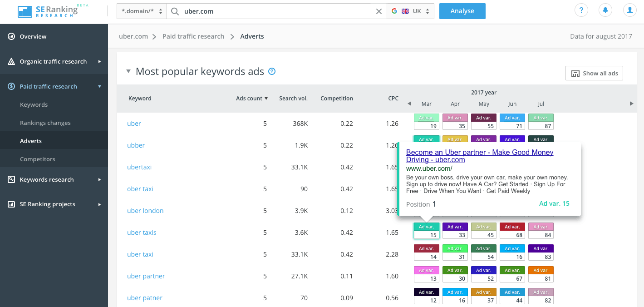
Task: Collapse Paid traffic research submenu arrow
Action: (99, 86)
